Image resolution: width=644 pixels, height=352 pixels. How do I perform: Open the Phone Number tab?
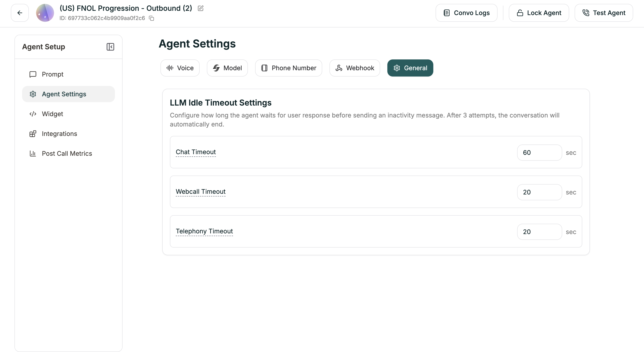coord(288,68)
